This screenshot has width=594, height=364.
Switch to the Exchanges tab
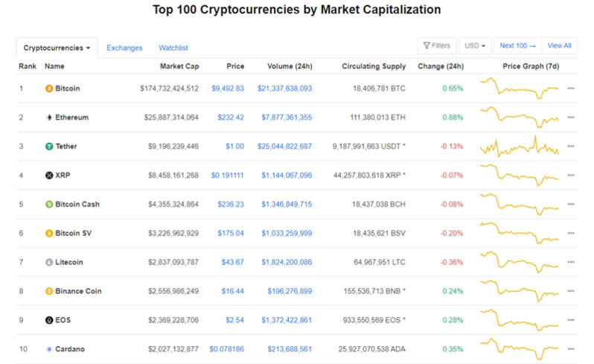tap(124, 48)
